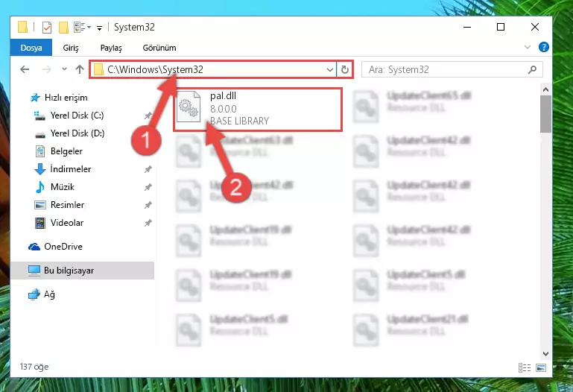This screenshot has height=392, width=573.
Task: Open Help via the blue question icon
Action: [x=544, y=47]
